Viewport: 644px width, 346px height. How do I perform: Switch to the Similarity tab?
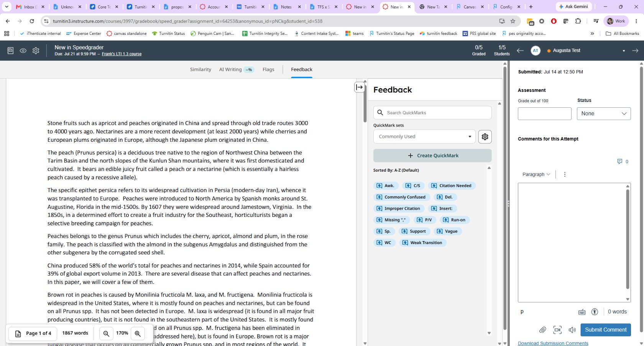[x=200, y=70]
